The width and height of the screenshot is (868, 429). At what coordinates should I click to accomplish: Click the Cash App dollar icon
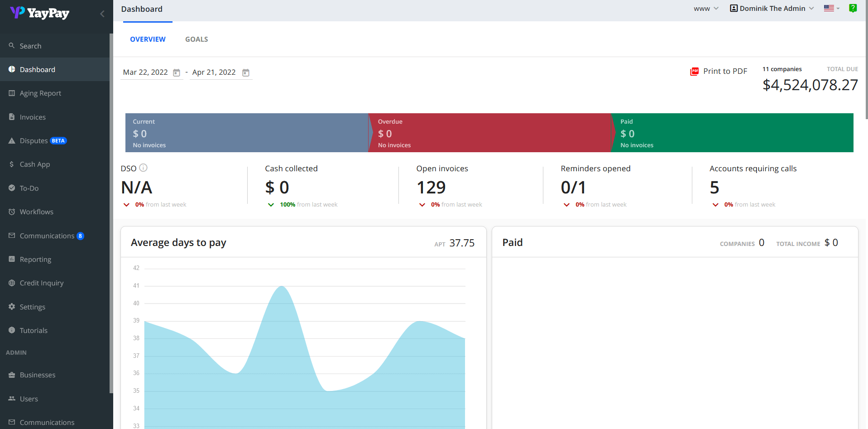click(x=12, y=164)
